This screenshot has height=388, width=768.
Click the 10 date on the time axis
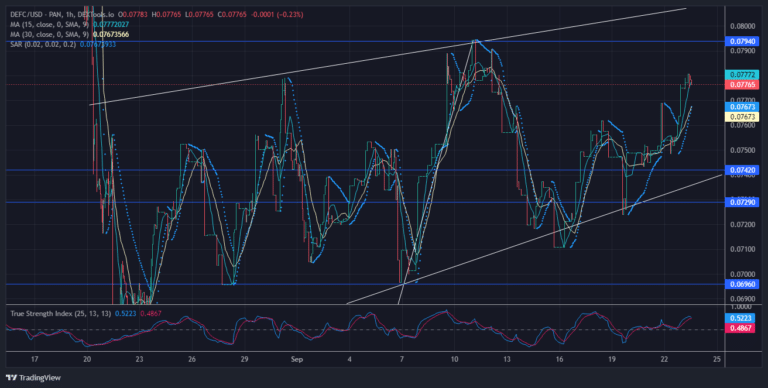pyautogui.click(x=455, y=360)
